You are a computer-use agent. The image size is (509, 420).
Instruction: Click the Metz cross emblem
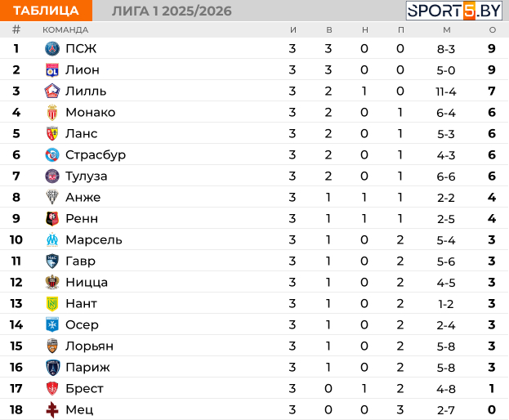click(52, 409)
